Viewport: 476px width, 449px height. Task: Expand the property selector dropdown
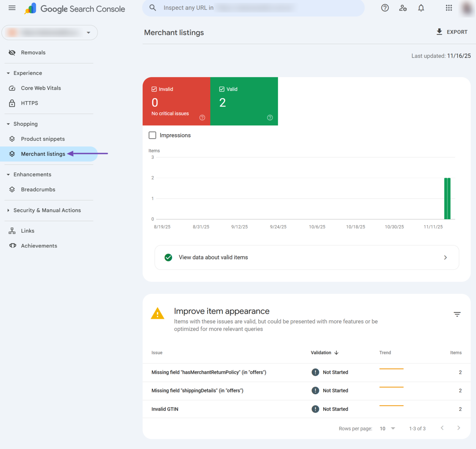pyautogui.click(x=88, y=33)
